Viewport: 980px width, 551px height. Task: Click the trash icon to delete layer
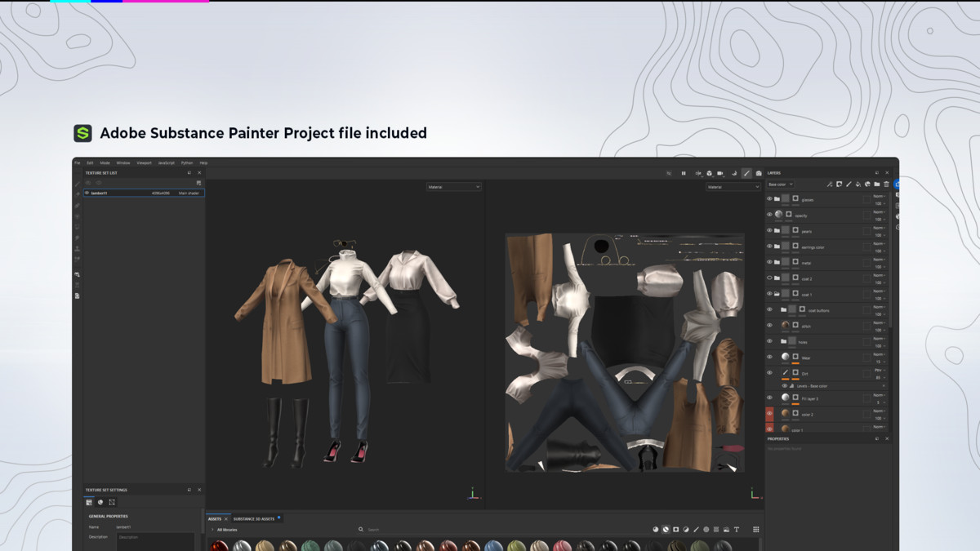click(x=886, y=184)
